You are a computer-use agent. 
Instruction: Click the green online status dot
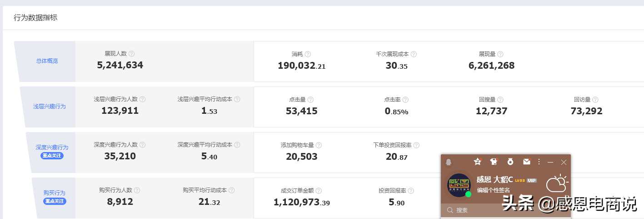[468, 194]
